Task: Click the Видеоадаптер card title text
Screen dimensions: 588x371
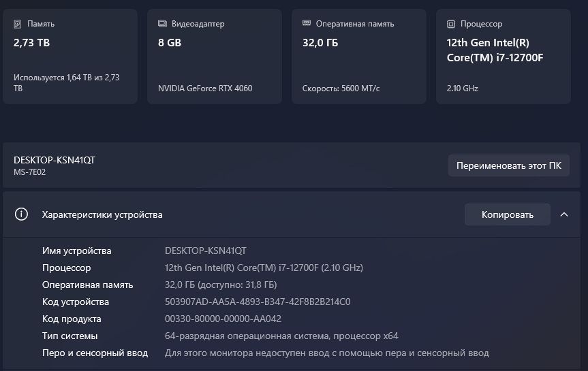Action: (198, 24)
